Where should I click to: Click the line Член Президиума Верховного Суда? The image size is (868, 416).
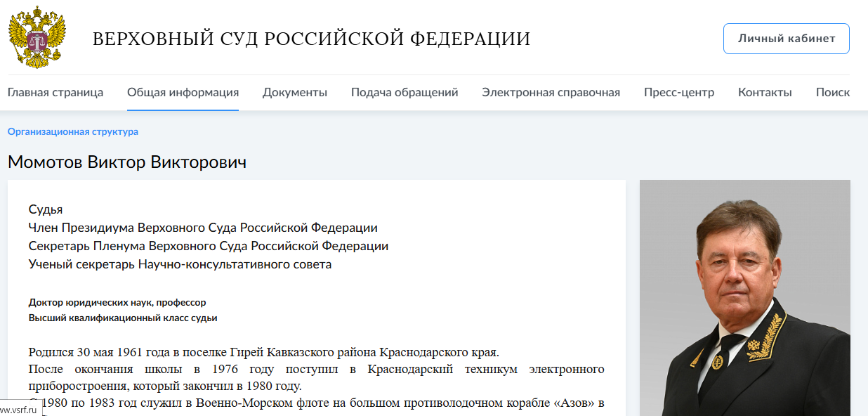(x=203, y=227)
